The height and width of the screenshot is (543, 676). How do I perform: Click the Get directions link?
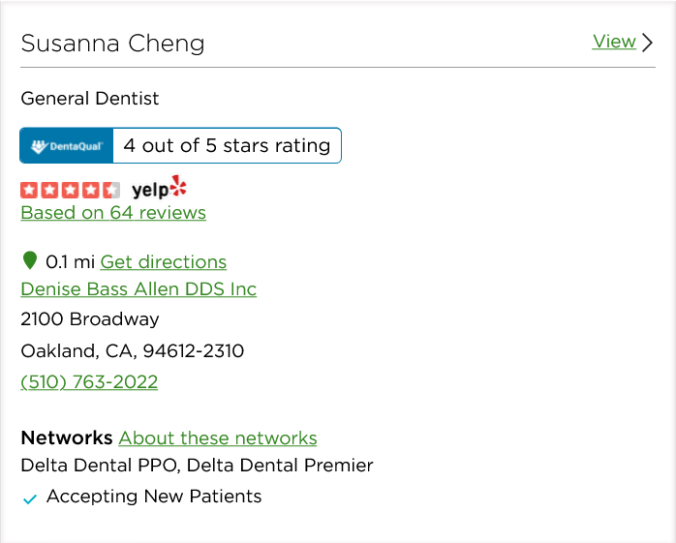pos(163,262)
